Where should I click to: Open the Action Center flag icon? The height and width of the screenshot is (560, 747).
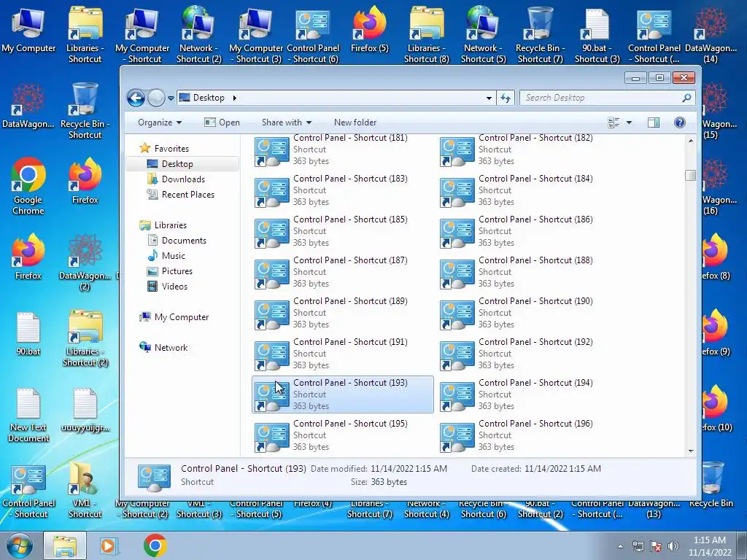pos(656,546)
